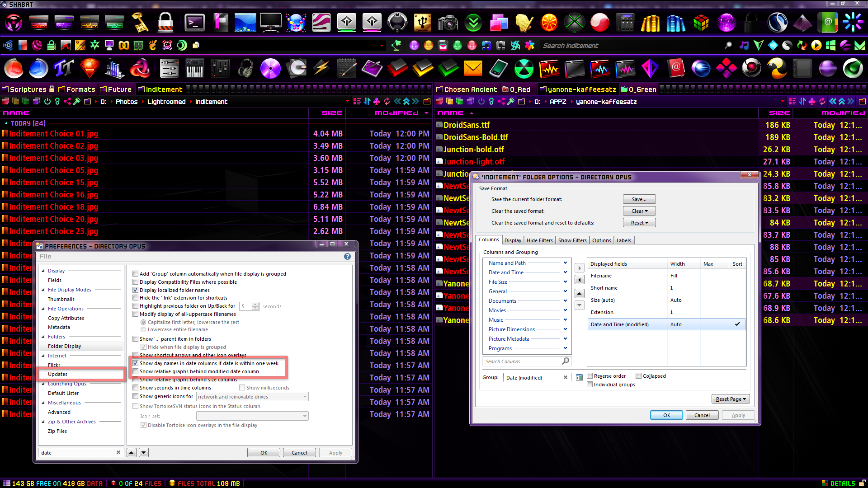
Task: Click the piano keyboard icon
Action: coord(194,69)
